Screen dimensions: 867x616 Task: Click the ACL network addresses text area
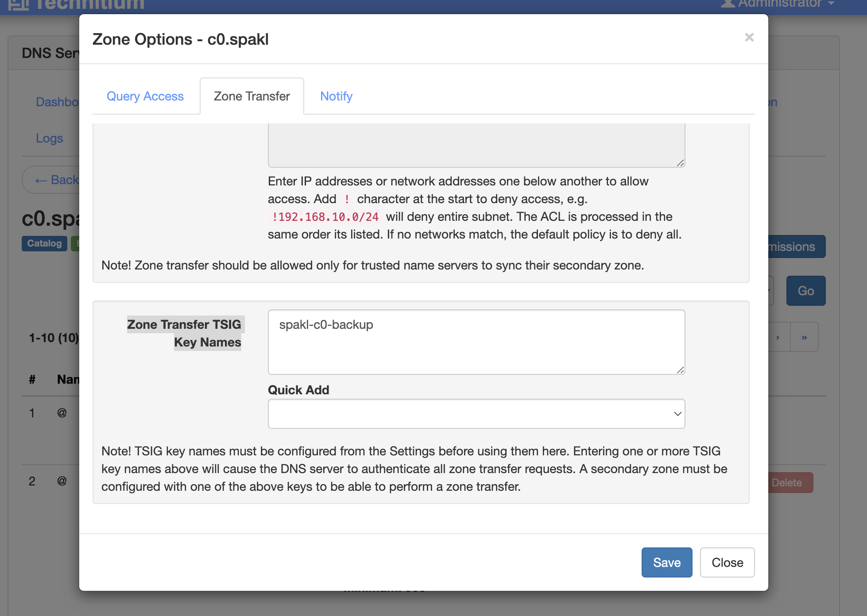tap(476, 145)
